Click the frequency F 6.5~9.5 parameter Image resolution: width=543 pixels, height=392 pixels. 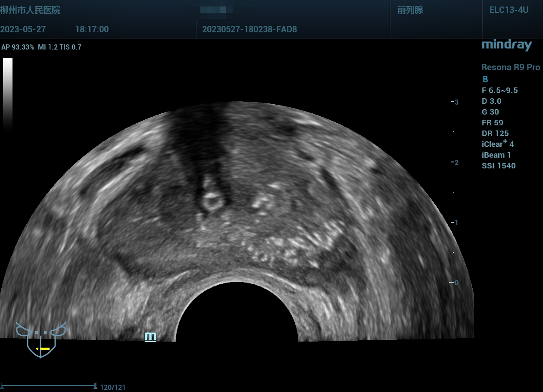click(x=499, y=90)
